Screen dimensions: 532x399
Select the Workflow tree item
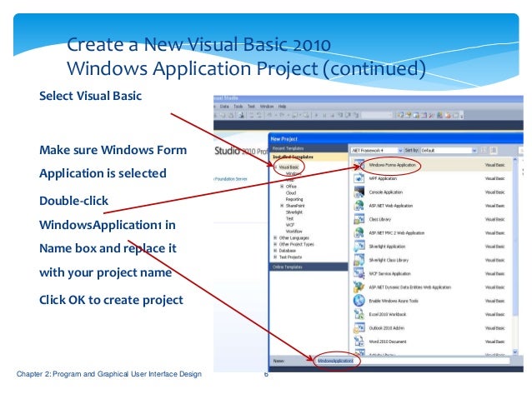(294, 232)
